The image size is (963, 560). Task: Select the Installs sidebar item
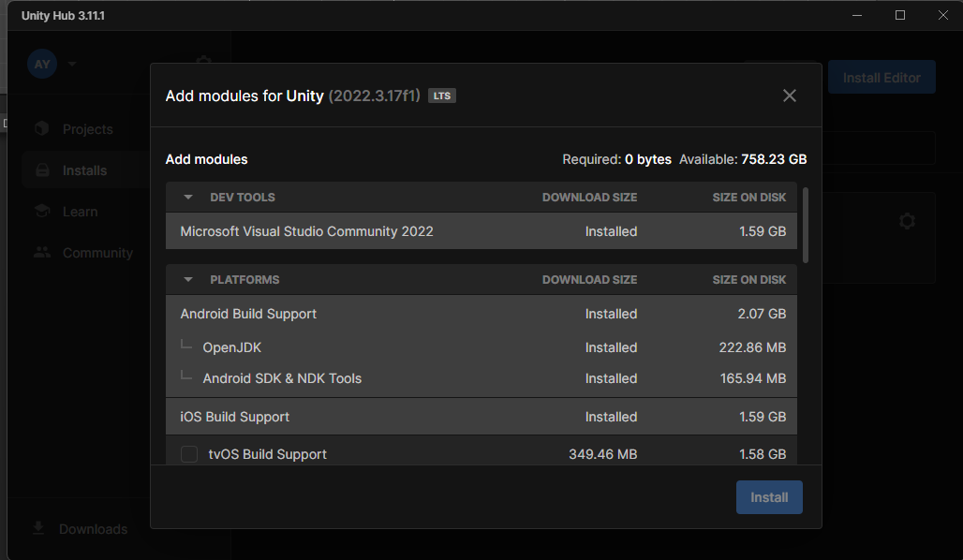[x=84, y=170]
